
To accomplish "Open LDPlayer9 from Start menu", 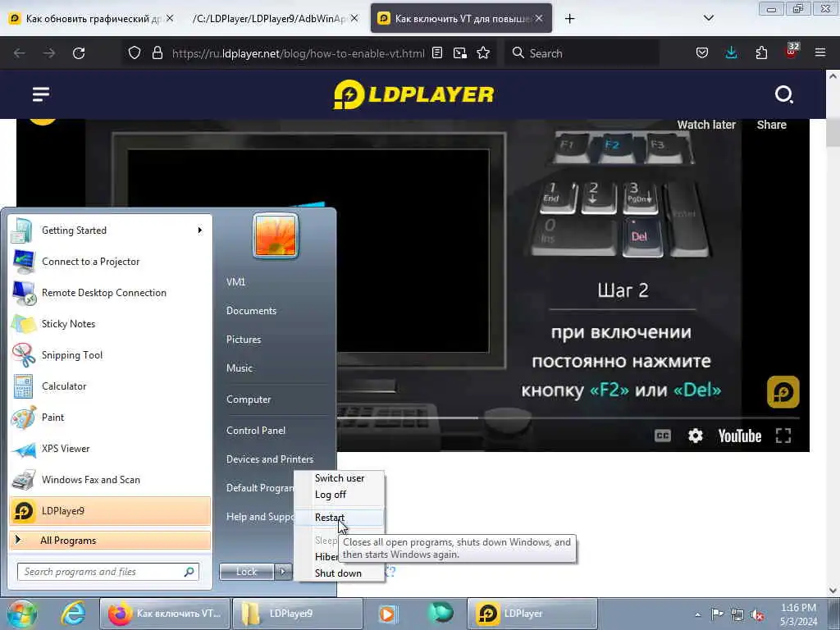I will 110,511.
